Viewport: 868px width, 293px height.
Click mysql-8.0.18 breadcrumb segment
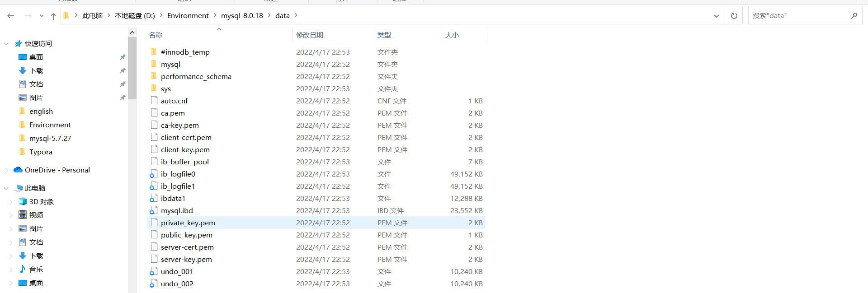pyautogui.click(x=242, y=16)
